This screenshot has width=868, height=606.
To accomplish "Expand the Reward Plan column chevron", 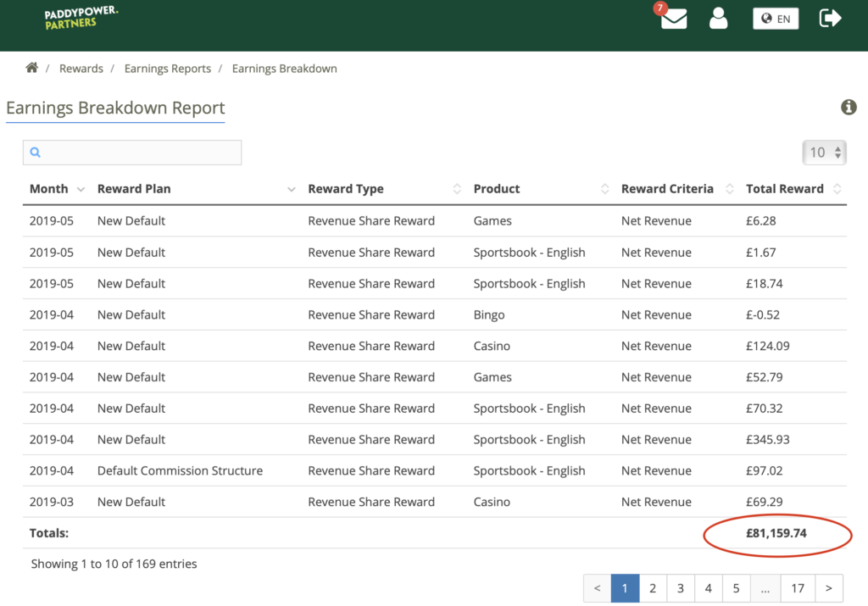I will click(x=291, y=189).
